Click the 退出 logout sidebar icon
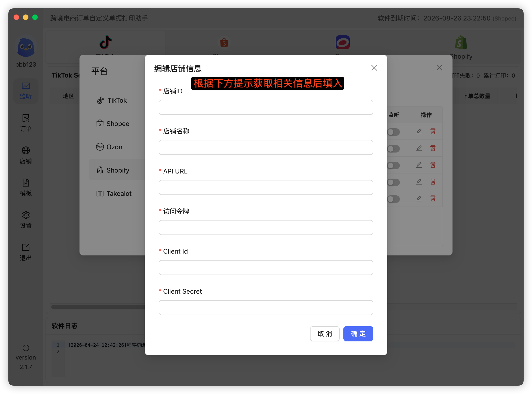Image resolution: width=532 pixels, height=394 pixels. tap(26, 247)
